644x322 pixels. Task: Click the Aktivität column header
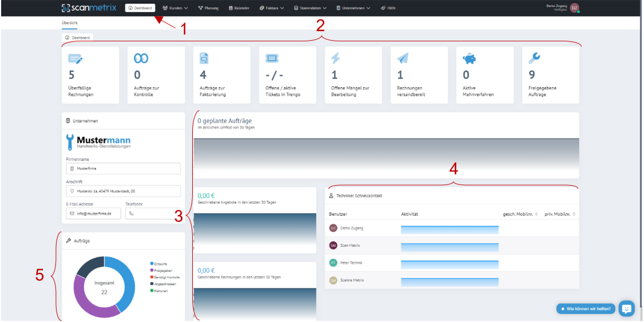pos(410,214)
